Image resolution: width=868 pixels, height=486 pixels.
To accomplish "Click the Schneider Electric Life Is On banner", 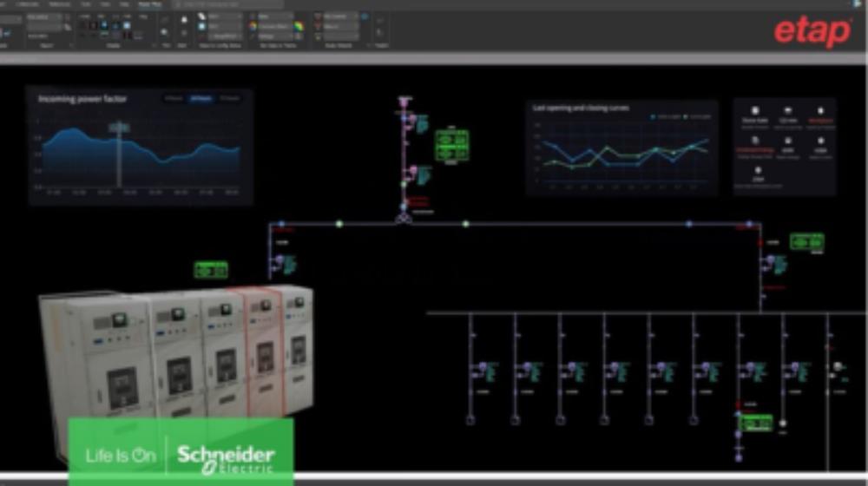I will (181, 451).
